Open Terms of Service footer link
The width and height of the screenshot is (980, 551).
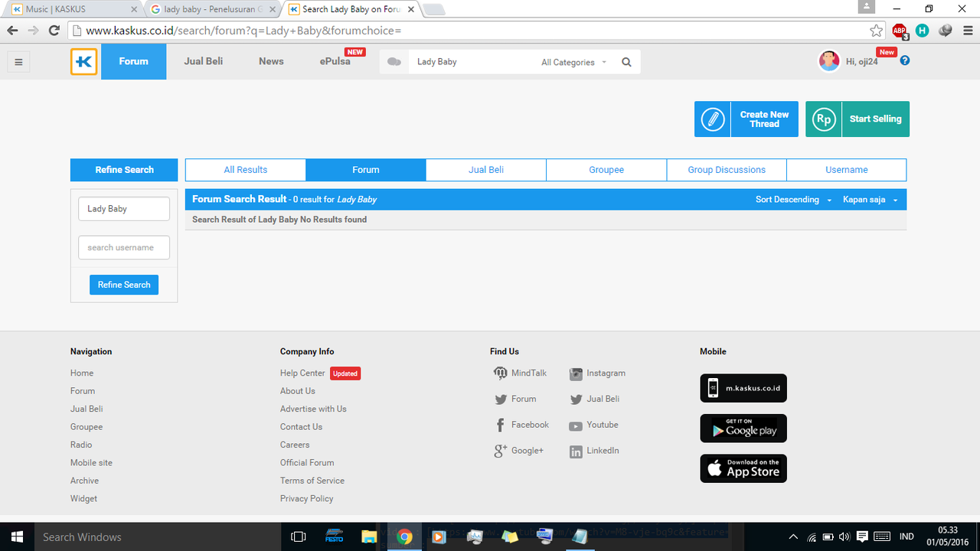(312, 481)
